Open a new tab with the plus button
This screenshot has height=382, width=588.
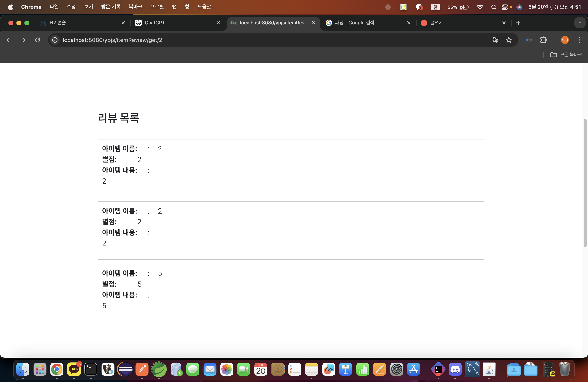(518, 23)
